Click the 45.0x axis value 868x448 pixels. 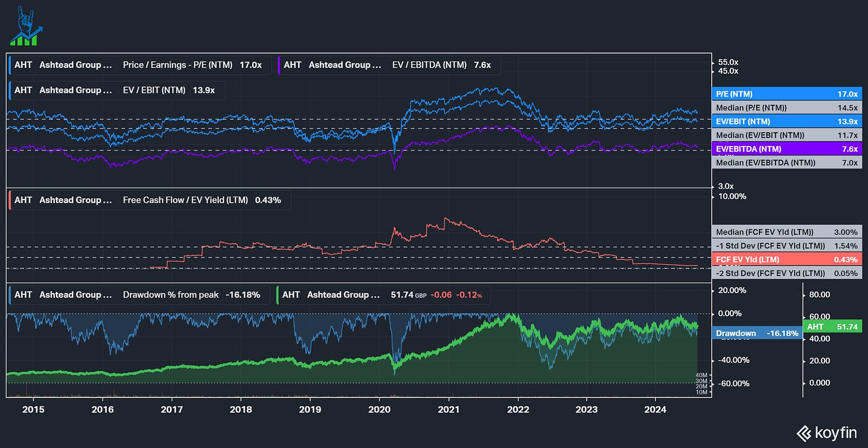pyautogui.click(x=728, y=71)
